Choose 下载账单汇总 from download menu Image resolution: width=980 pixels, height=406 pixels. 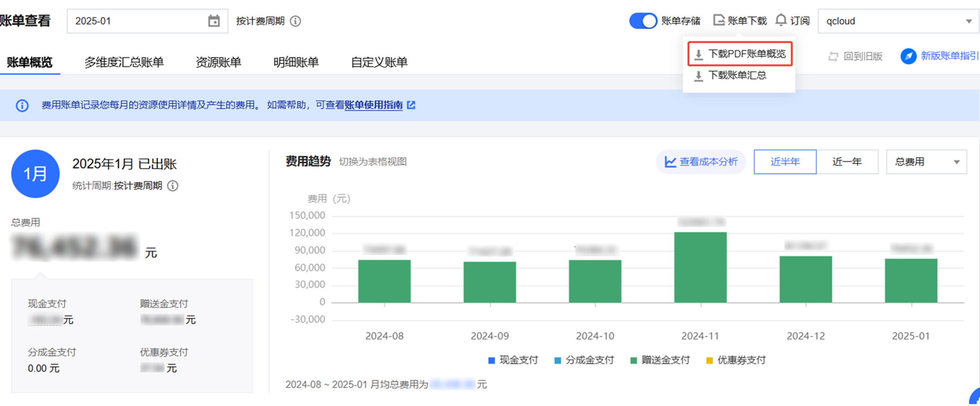coord(737,75)
